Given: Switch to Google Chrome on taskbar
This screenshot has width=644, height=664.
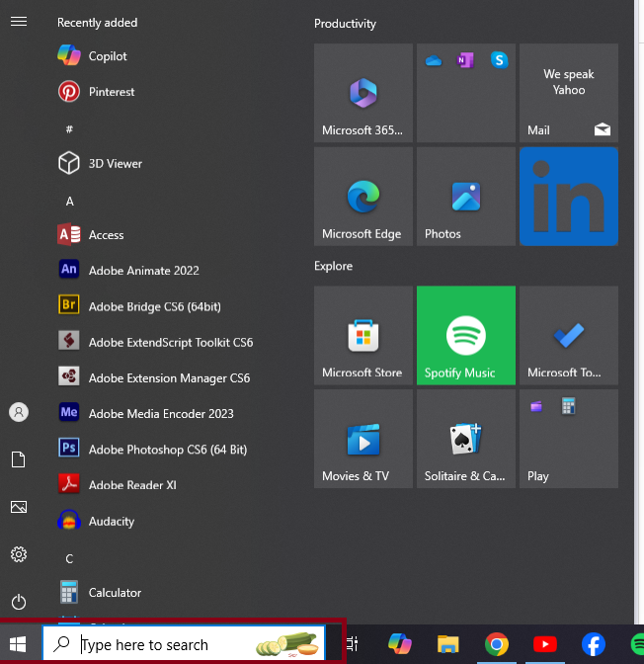Looking at the screenshot, I should coord(497,644).
